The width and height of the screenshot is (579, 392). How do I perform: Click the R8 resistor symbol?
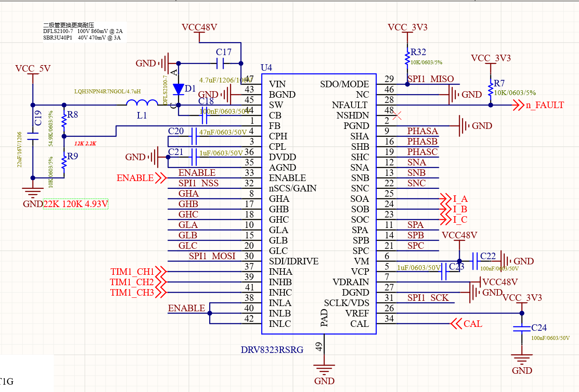click(64, 121)
